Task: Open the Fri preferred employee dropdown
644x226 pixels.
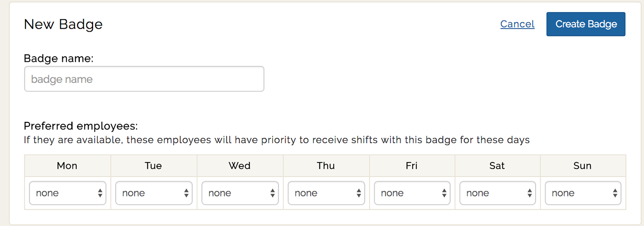Action: point(412,193)
